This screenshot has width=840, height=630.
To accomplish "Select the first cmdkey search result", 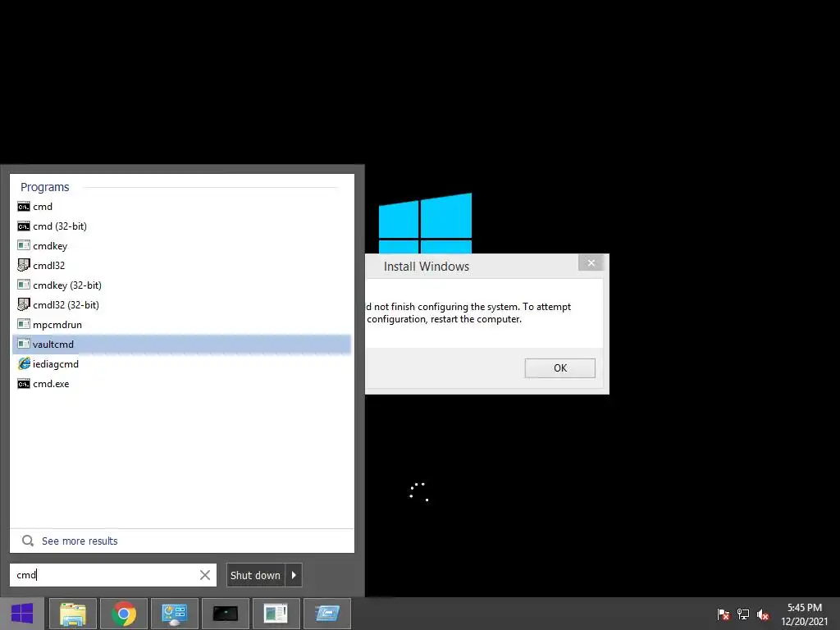I will [181, 246].
